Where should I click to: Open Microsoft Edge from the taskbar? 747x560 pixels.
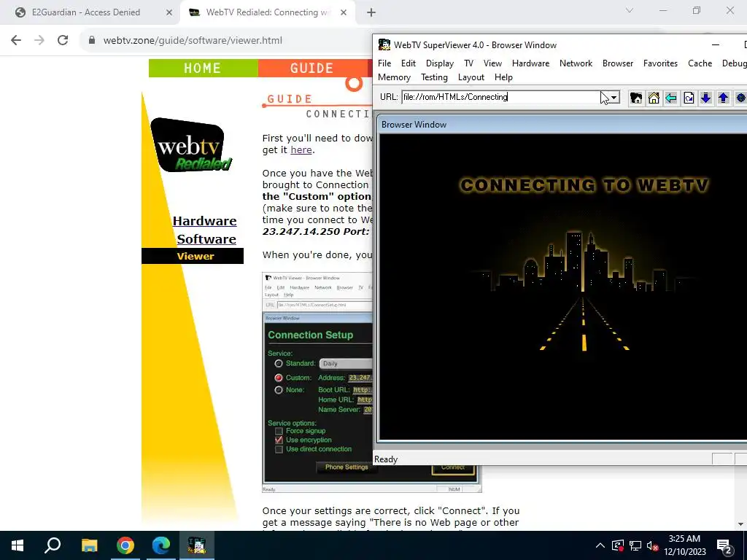[161, 545]
